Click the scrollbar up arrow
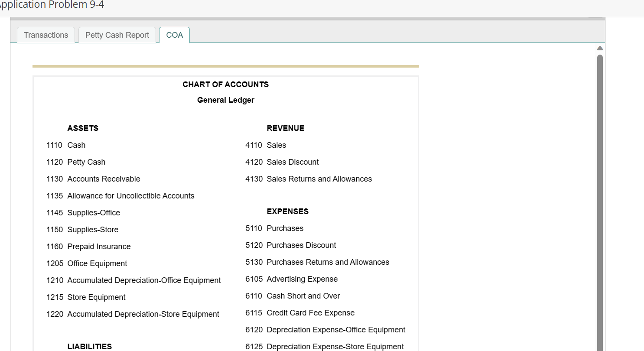 tap(600, 48)
